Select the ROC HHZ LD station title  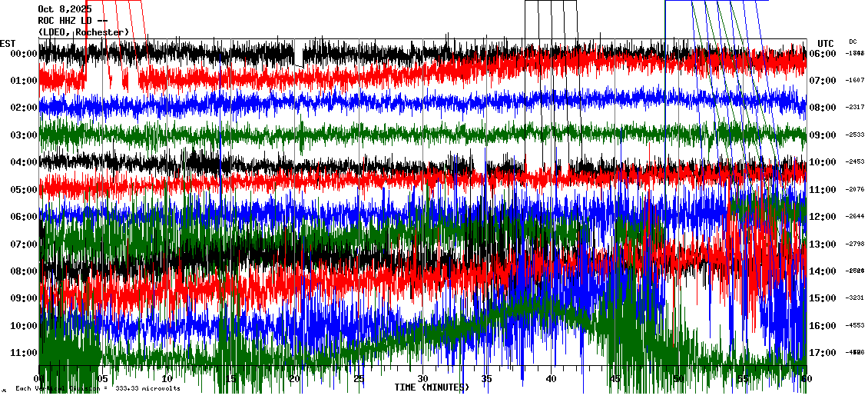click(x=72, y=21)
